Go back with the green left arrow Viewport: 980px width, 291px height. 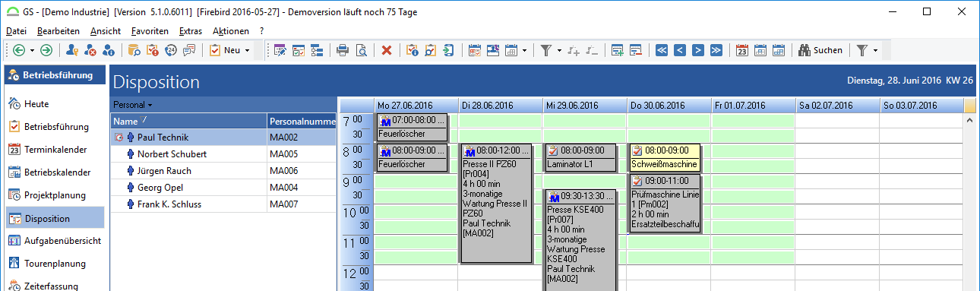coord(18,50)
